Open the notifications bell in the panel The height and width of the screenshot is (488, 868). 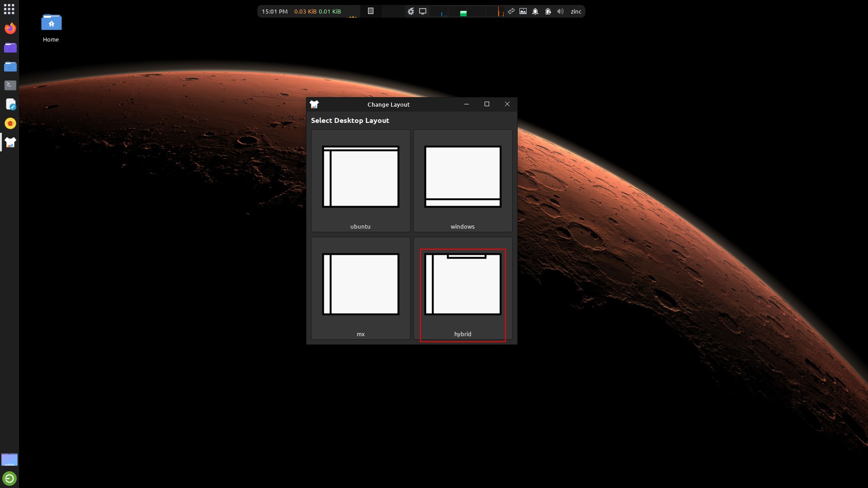click(x=535, y=11)
